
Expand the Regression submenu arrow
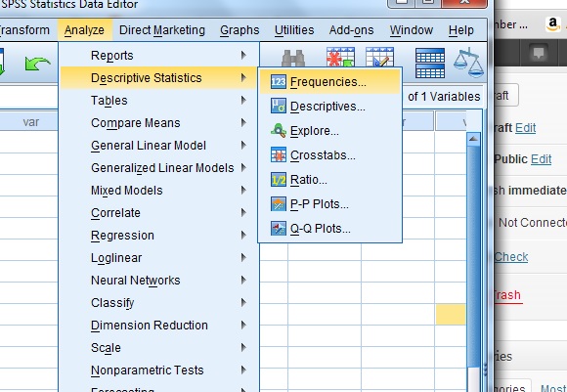243,235
